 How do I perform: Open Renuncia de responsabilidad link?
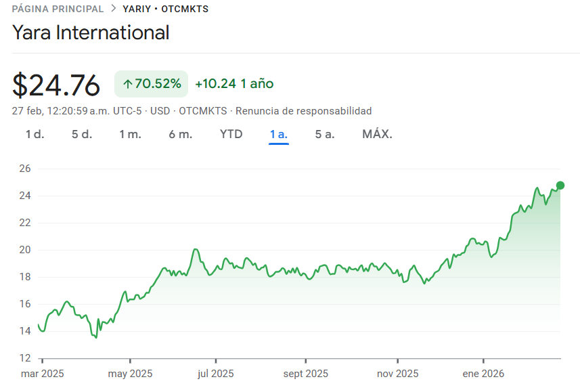point(304,111)
